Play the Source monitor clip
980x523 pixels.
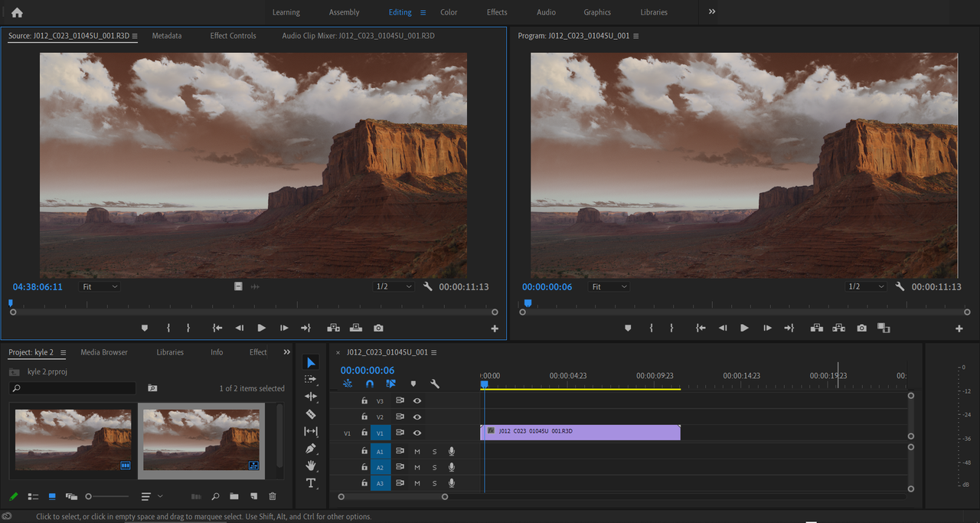tap(262, 328)
